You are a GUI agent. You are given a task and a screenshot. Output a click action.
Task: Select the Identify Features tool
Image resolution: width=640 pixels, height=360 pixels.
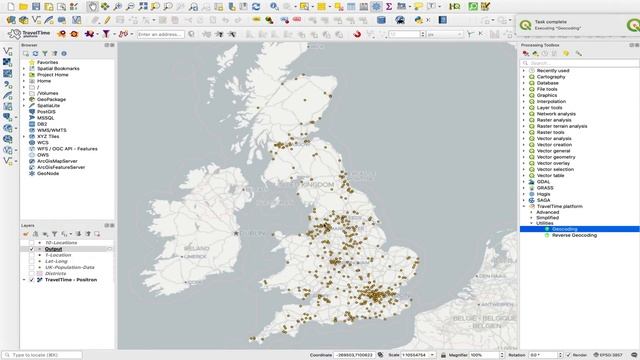pos(274,7)
